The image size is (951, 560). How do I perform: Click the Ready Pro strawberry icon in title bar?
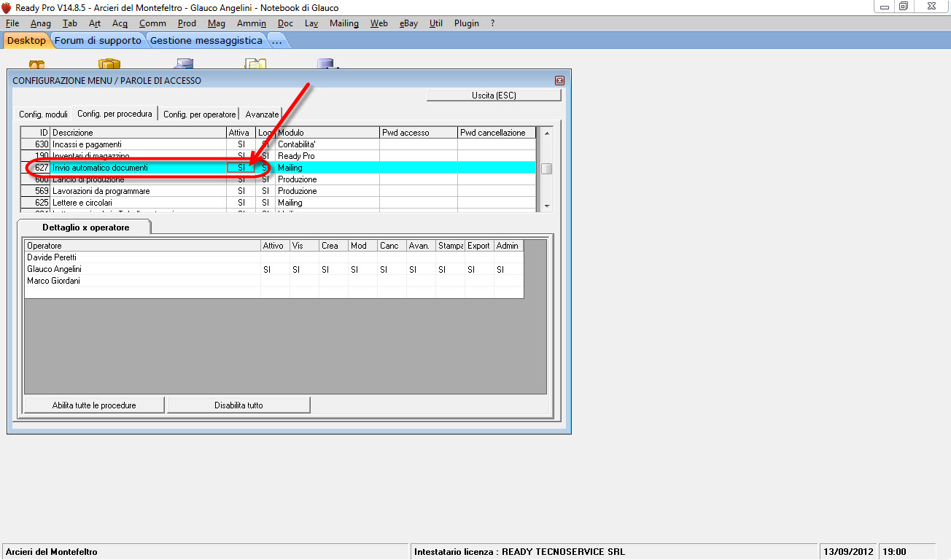coord(6,8)
